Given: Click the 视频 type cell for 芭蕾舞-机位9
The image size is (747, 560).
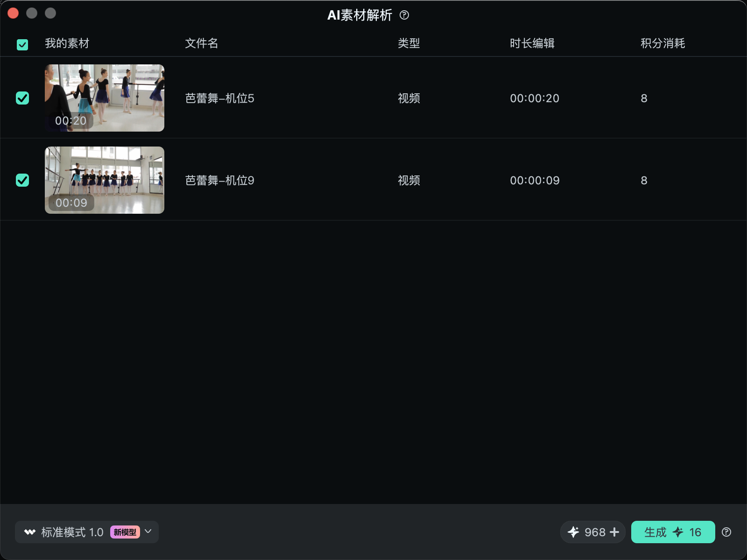Looking at the screenshot, I should click(409, 181).
